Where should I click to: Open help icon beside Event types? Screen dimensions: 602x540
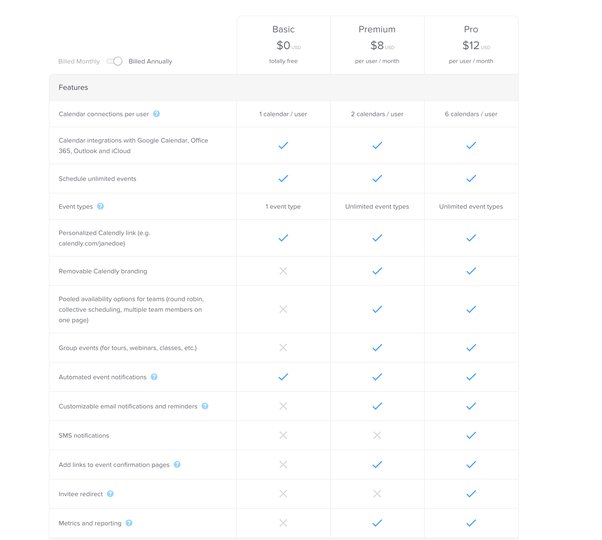click(x=100, y=206)
